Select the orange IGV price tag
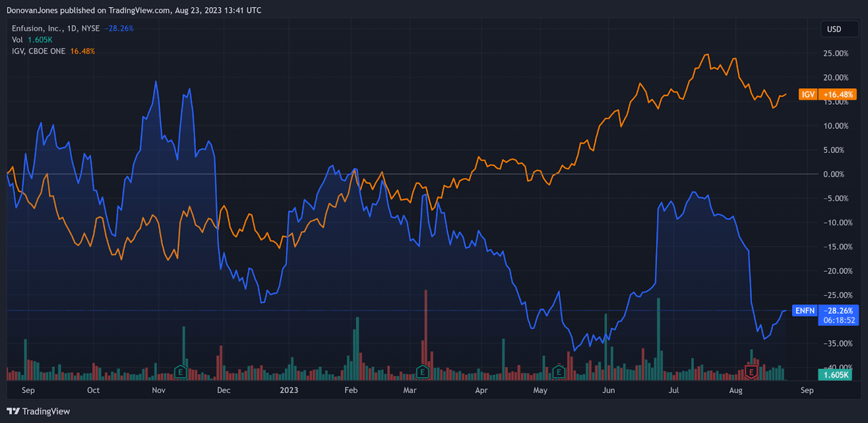Viewport: 868px width, 423px height. [x=808, y=94]
